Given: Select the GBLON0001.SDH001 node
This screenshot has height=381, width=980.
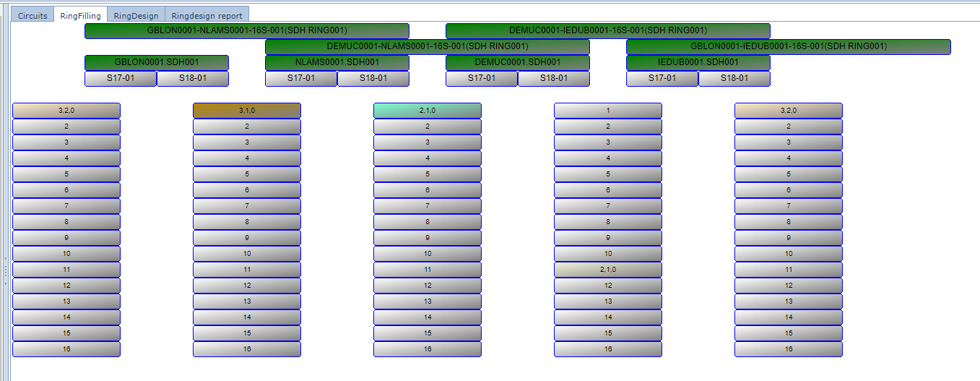Looking at the screenshot, I should (156, 63).
